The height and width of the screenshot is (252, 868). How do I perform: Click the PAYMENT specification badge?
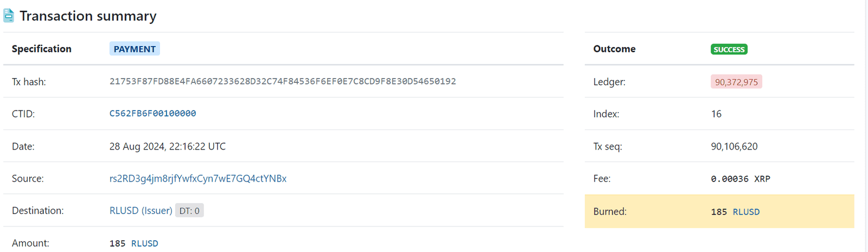pos(135,49)
